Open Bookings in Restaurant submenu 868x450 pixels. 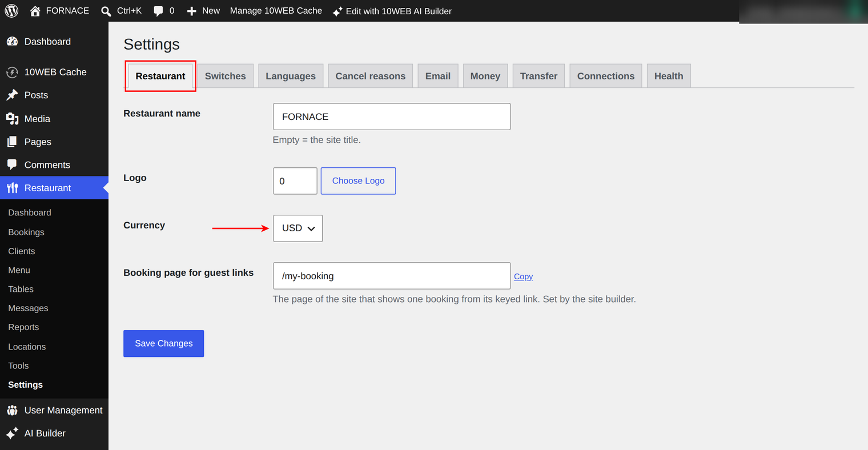point(26,232)
